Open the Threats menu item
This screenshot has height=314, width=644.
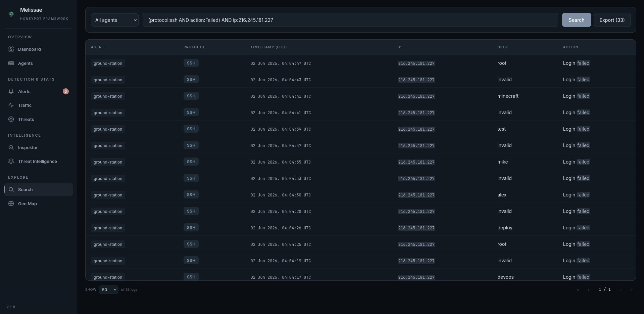click(x=38, y=119)
